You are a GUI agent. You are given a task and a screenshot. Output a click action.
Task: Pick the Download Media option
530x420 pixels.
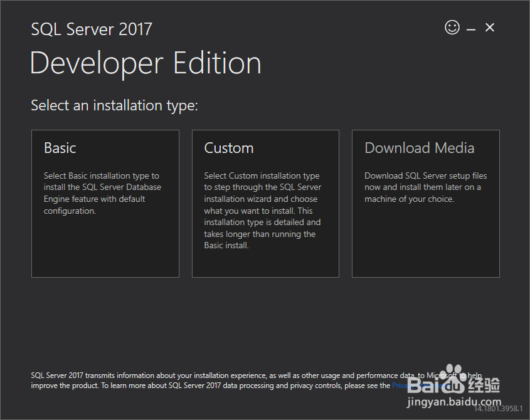pos(425,204)
